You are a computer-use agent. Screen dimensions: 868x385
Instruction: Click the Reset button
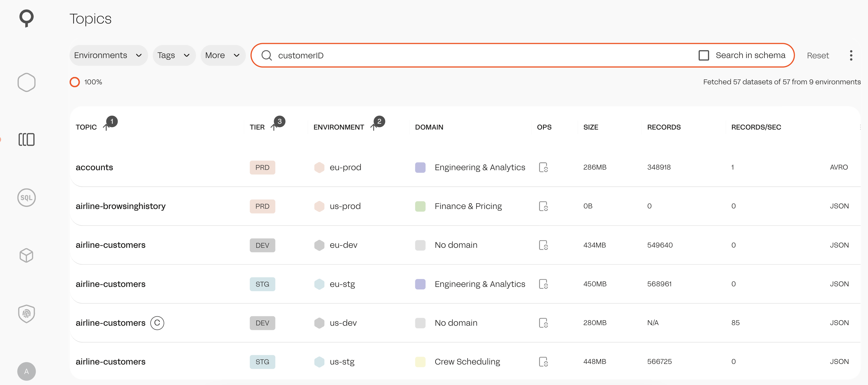point(818,56)
